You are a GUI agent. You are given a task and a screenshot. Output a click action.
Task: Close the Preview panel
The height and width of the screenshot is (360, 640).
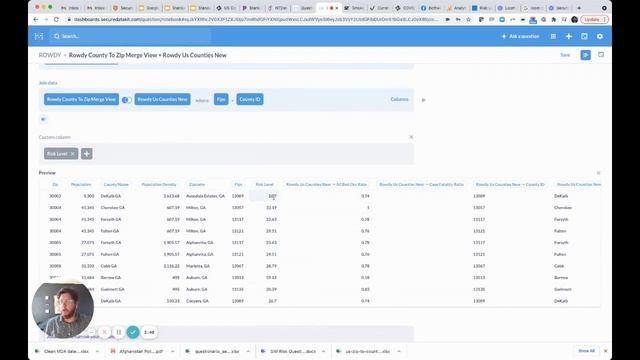click(598, 173)
